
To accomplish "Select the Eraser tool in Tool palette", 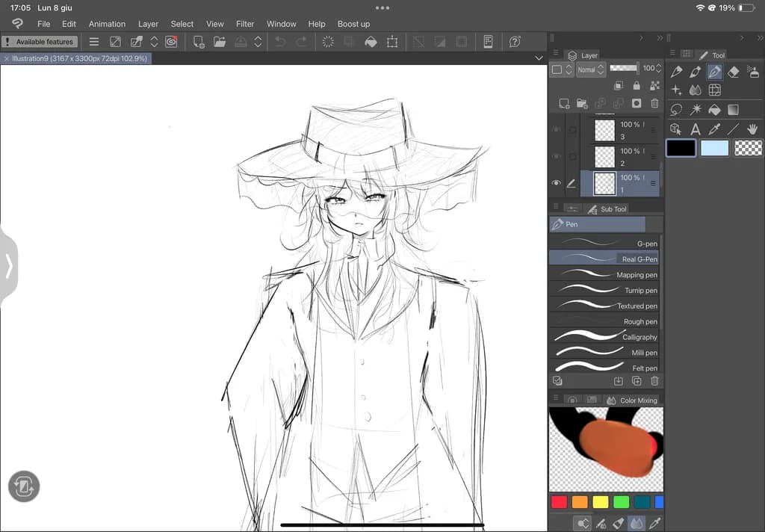I will click(734, 72).
